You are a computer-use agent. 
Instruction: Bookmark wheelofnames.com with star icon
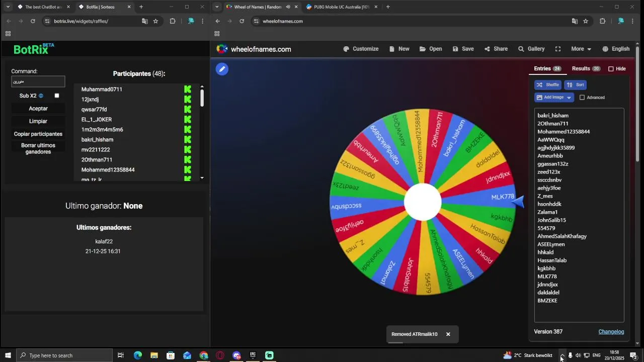click(586, 21)
